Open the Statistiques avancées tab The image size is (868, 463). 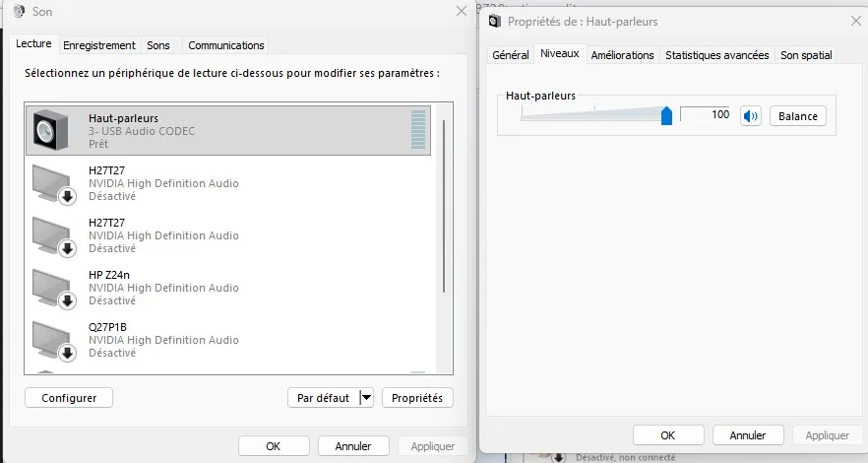(716, 55)
